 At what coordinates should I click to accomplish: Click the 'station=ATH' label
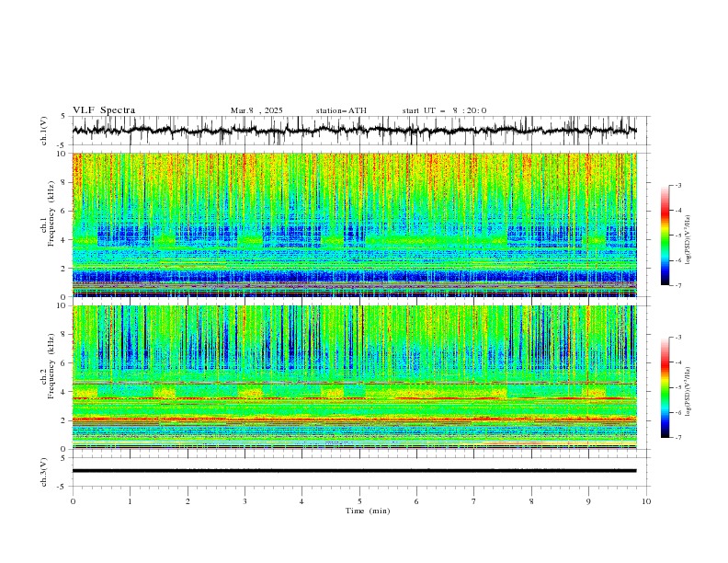pos(341,110)
